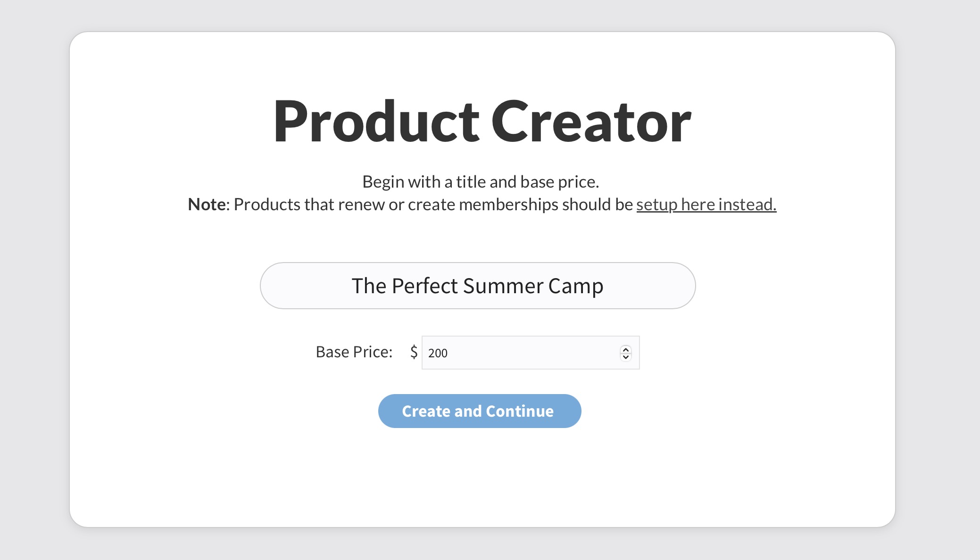Click the word 'Camp' in the title field
980x560 pixels.
pyautogui.click(x=575, y=286)
